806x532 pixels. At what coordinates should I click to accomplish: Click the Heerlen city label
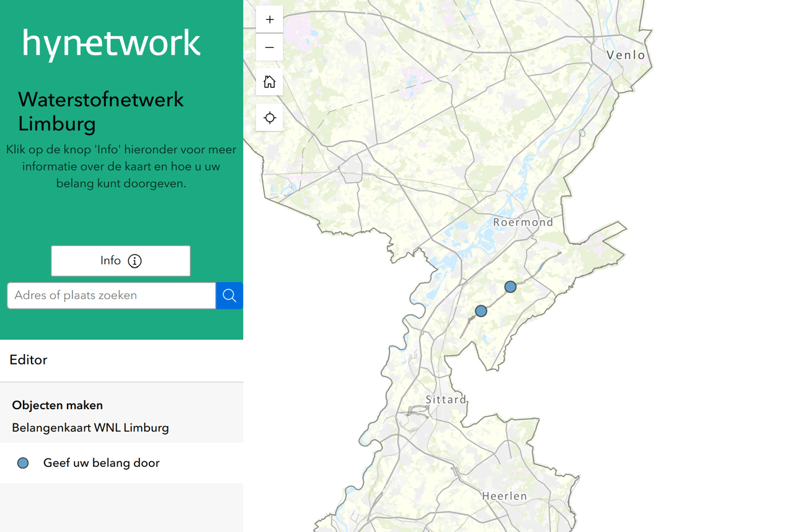pyautogui.click(x=504, y=496)
